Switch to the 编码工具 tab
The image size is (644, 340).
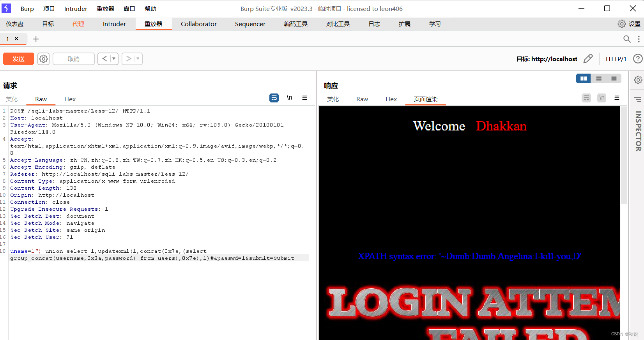tap(296, 24)
